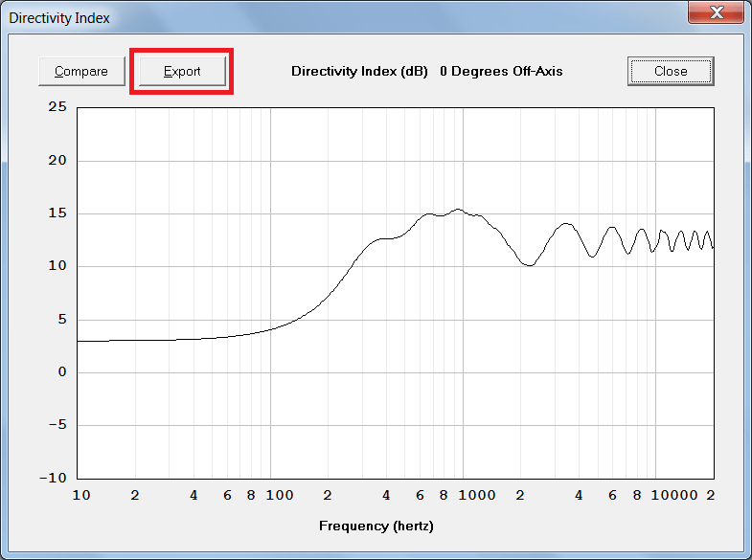The width and height of the screenshot is (752, 560).
Task: Click the directivity index plot area
Action: point(396,293)
